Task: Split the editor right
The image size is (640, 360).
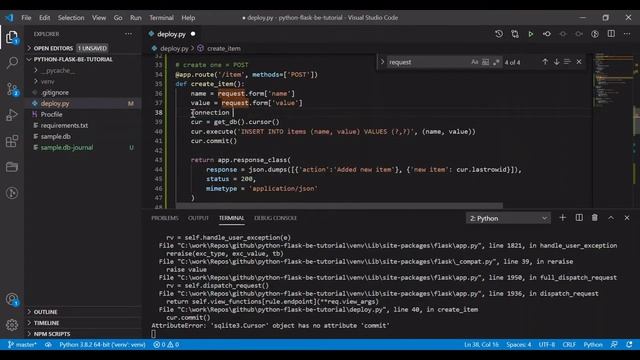Action: coord(611,34)
